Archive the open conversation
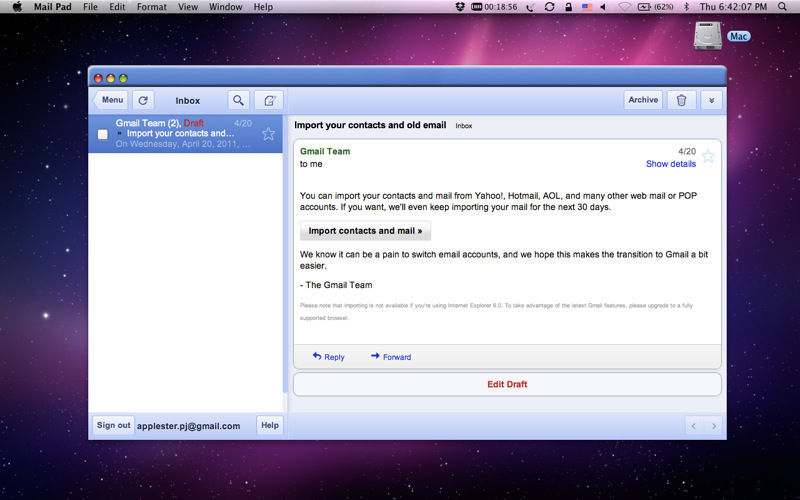 pos(643,100)
